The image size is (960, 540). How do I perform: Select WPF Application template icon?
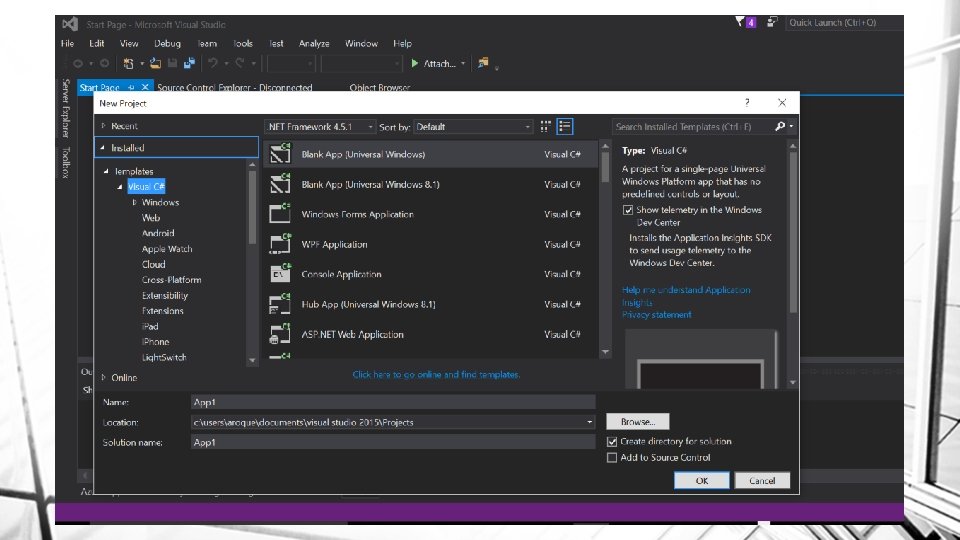point(280,244)
